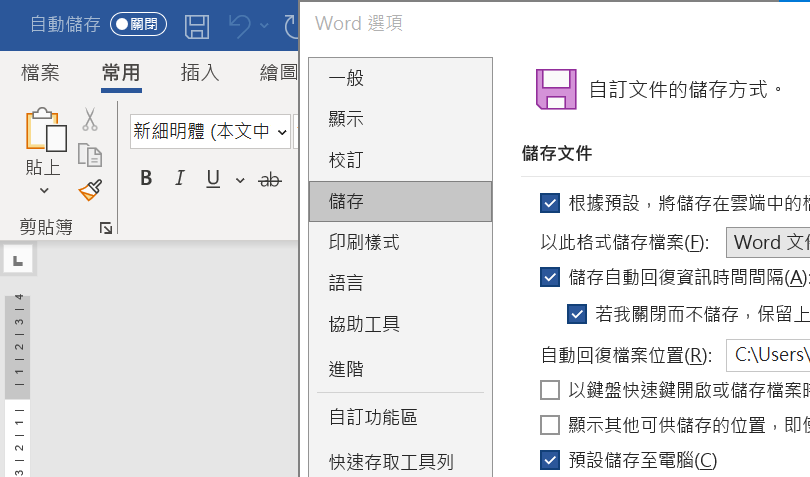Switch to the 插入 Insert tab
This screenshot has width=810, height=477.
(200, 73)
